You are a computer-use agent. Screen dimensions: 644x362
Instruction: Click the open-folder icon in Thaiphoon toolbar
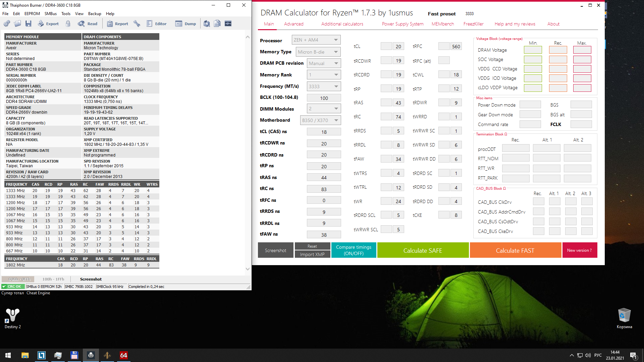pyautogui.click(x=17, y=23)
